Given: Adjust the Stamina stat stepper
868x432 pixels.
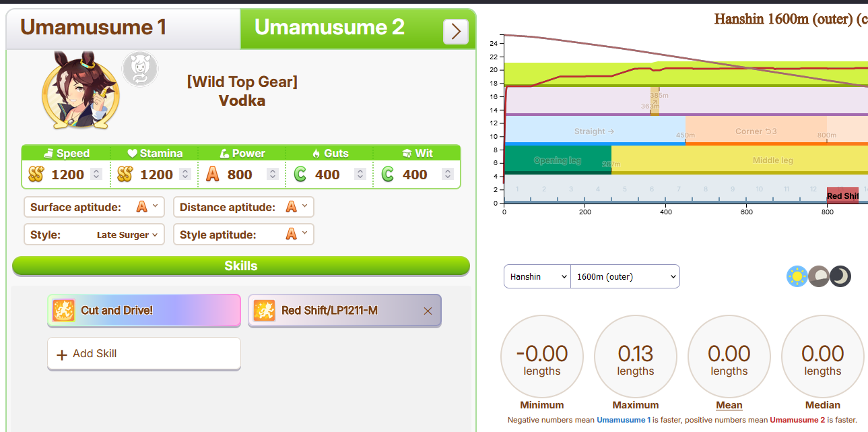Looking at the screenshot, I should (x=185, y=175).
